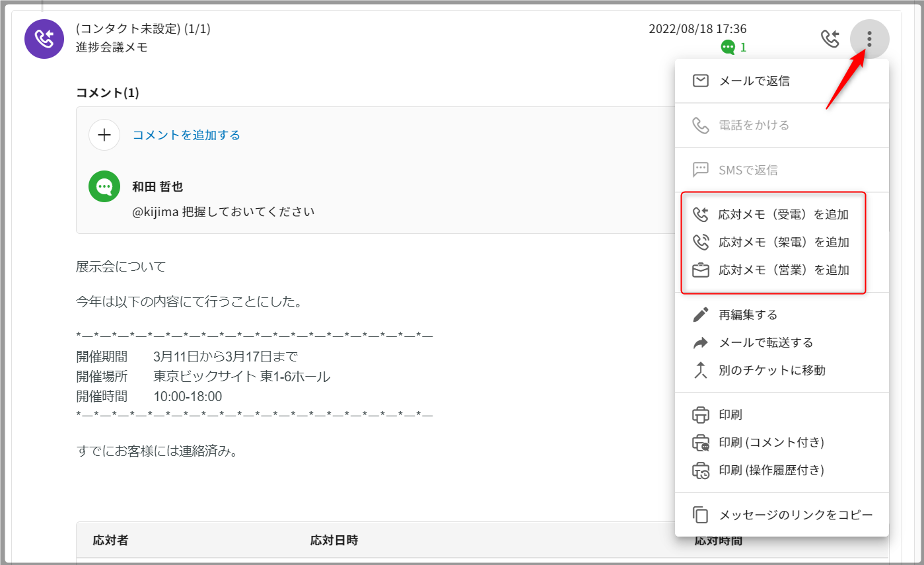The image size is (924, 565).
Task: Click the incoming call icon beside timestamp
Action: click(x=830, y=39)
